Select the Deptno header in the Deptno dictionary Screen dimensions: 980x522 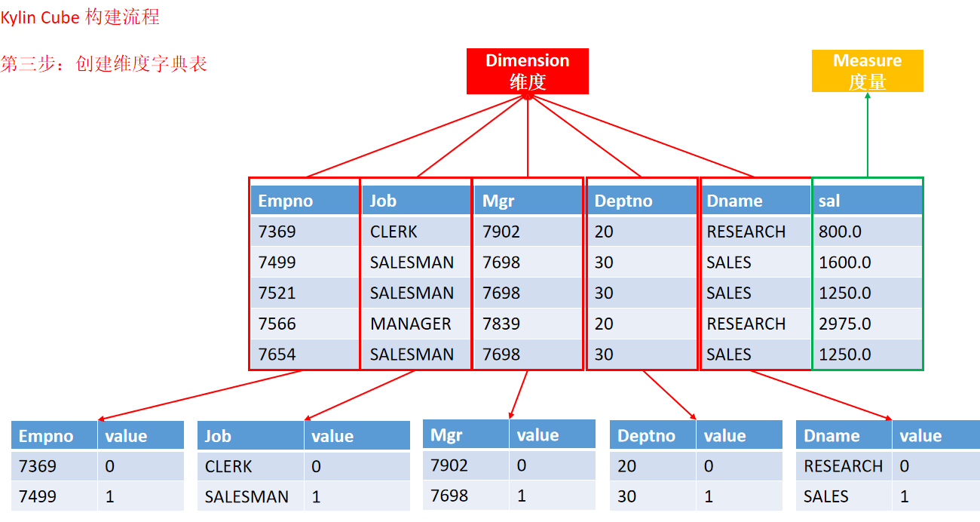653,435
